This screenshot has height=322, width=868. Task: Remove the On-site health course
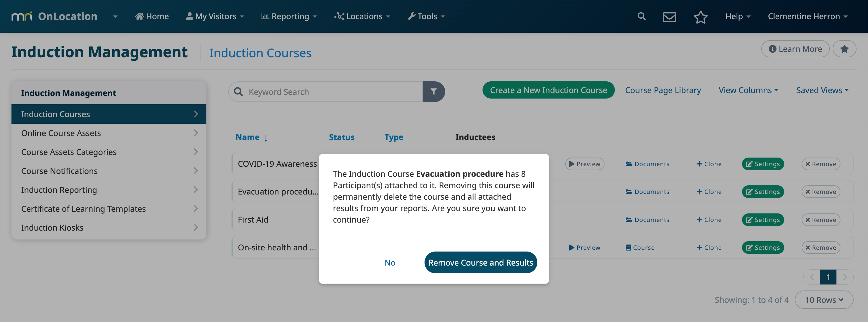(x=820, y=248)
